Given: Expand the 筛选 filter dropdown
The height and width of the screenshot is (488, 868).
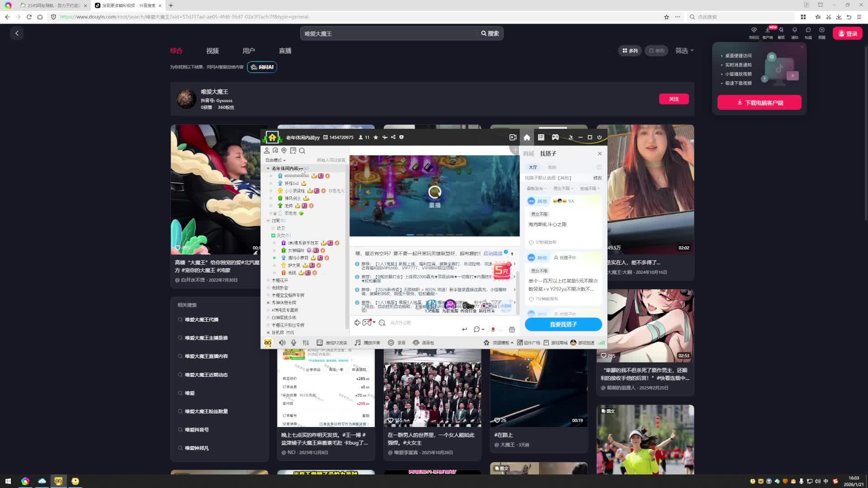Looking at the screenshot, I should (x=684, y=51).
